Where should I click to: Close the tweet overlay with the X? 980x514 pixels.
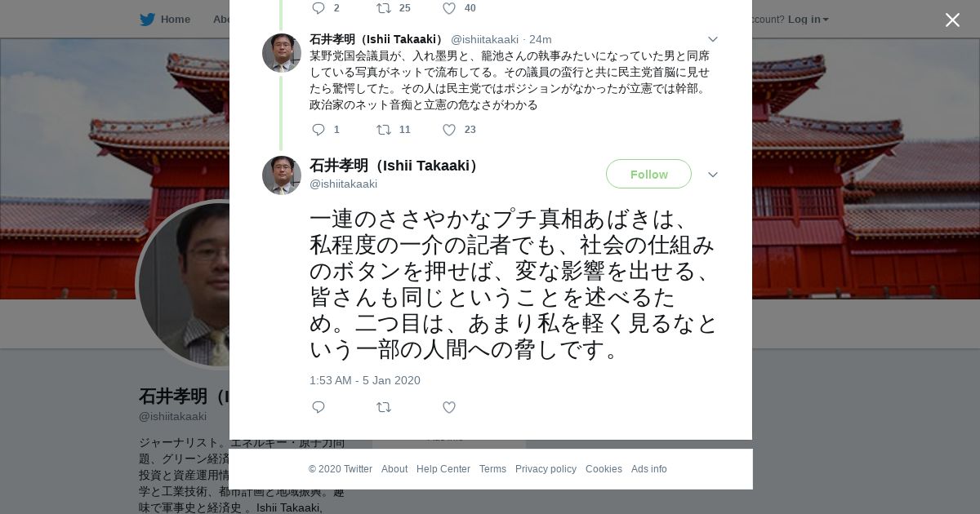pyautogui.click(x=952, y=20)
